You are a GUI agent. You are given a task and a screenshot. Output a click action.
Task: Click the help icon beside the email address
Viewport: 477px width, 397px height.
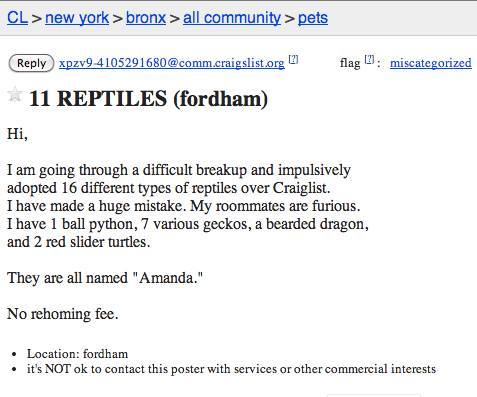click(293, 59)
